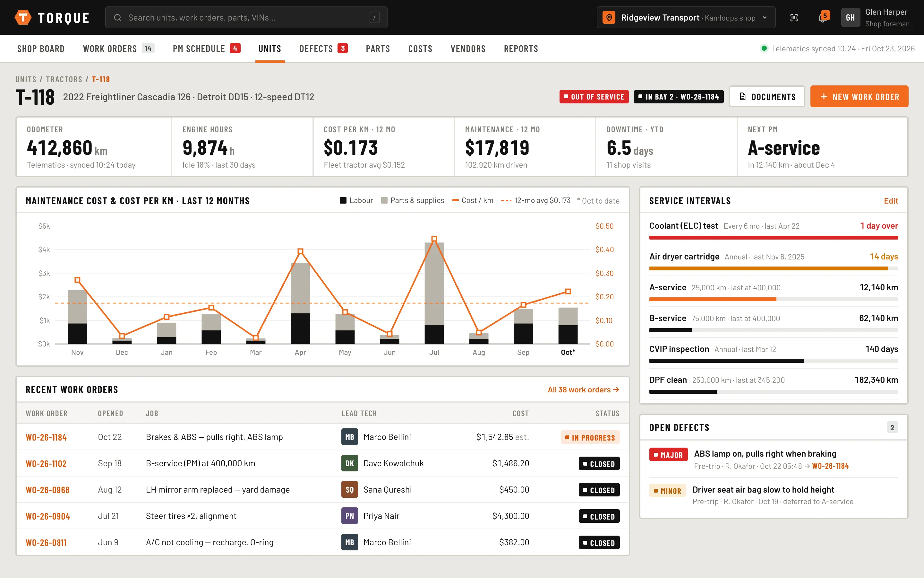The height and width of the screenshot is (578, 924).
Task: Click MB avatar on WO-26-1184 row
Action: tap(349, 437)
